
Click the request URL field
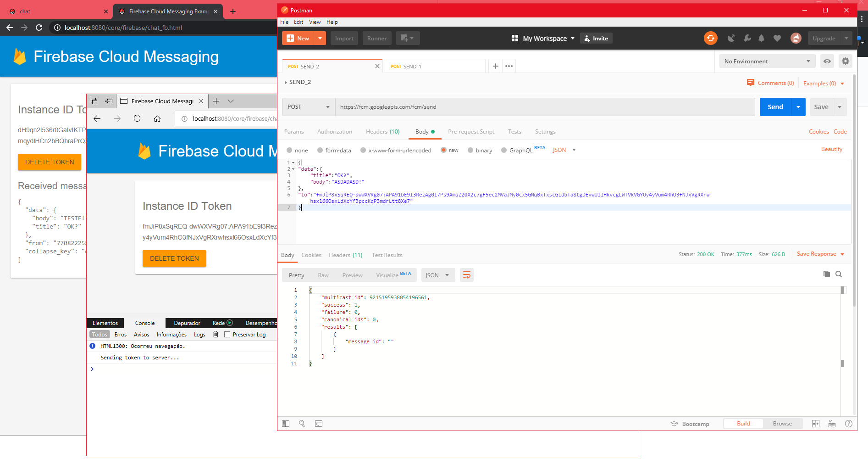pos(545,107)
